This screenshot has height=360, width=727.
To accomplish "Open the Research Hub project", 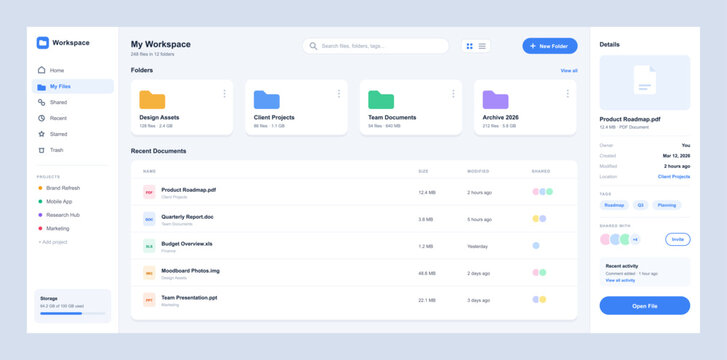I will tap(59, 215).
